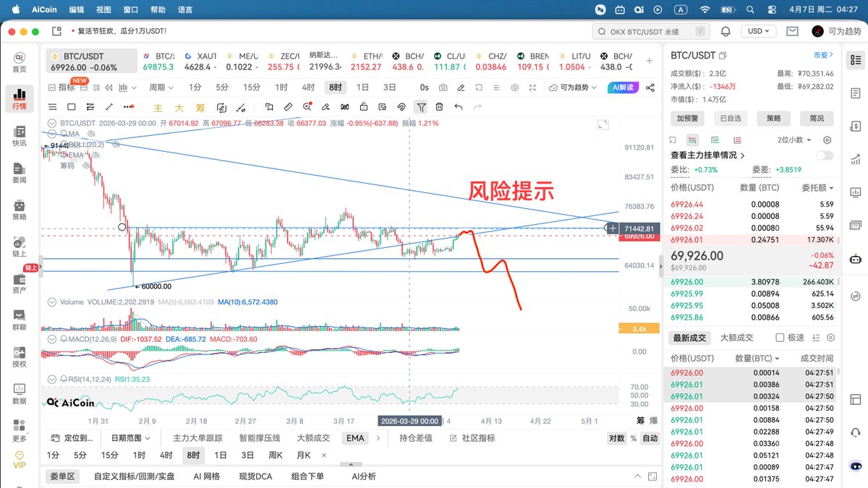The width and height of the screenshot is (868, 488).
Task: Select the ruler measure tool
Action: coord(288,107)
